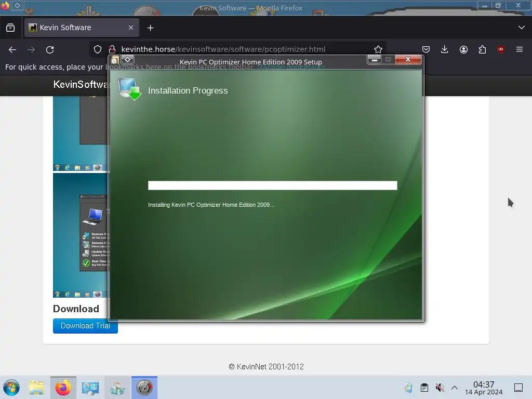Screen dimensions: 532x399
Task: Open the Firefox account icon
Action: click(x=463, y=49)
